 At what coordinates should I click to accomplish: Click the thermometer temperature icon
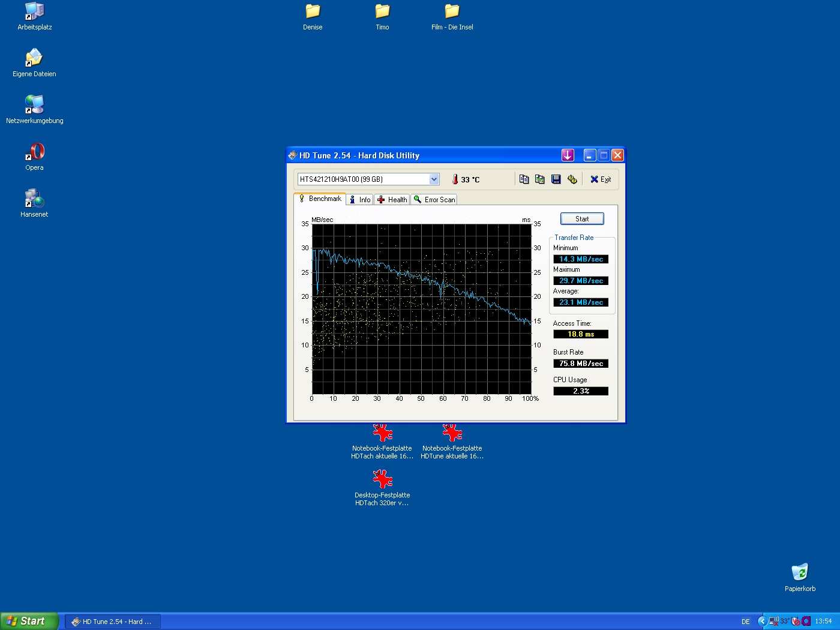point(455,179)
